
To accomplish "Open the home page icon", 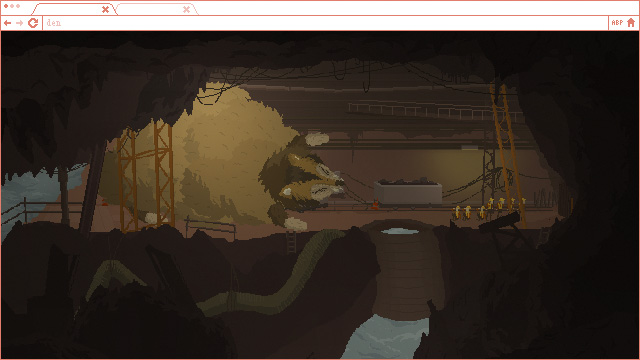I will 631,23.
